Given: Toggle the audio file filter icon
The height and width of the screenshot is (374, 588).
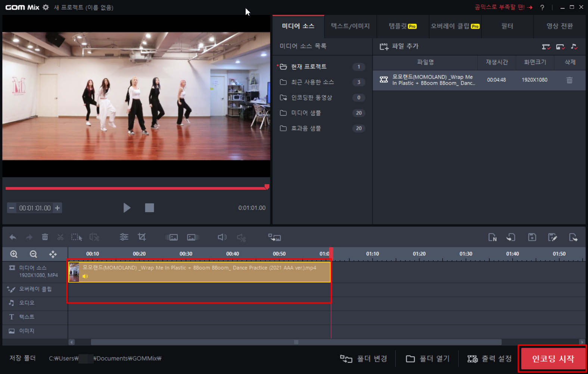Looking at the screenshot, I should click(x=574, y=47).
